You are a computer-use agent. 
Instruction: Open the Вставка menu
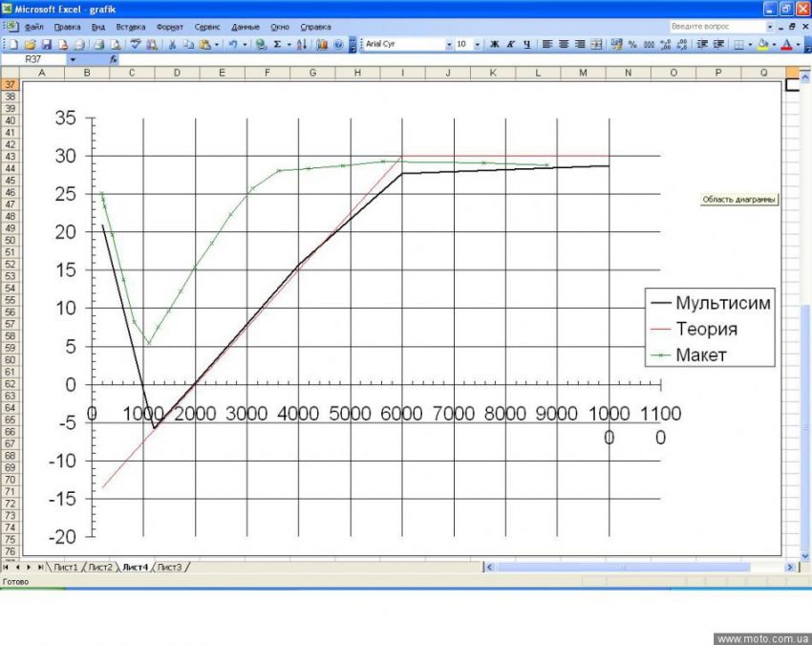tap(132, 27)
